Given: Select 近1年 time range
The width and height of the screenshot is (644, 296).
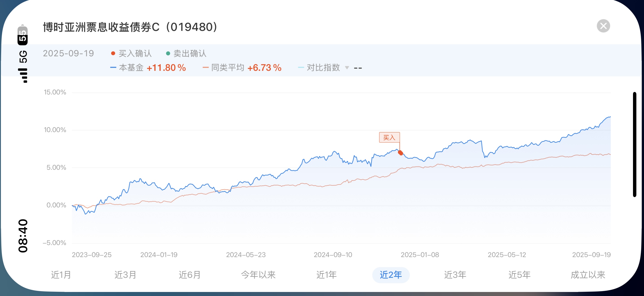Looking at the screenshot, I should tap(326, 275).
